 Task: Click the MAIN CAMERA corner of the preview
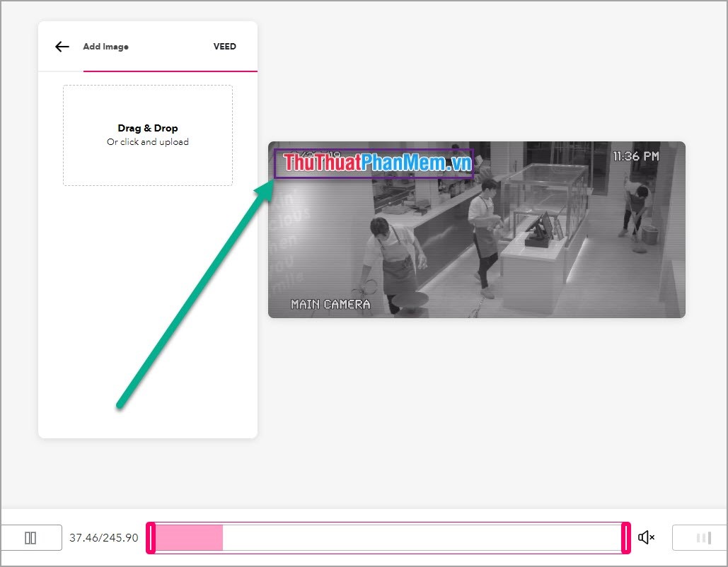(x=329, y=305)
